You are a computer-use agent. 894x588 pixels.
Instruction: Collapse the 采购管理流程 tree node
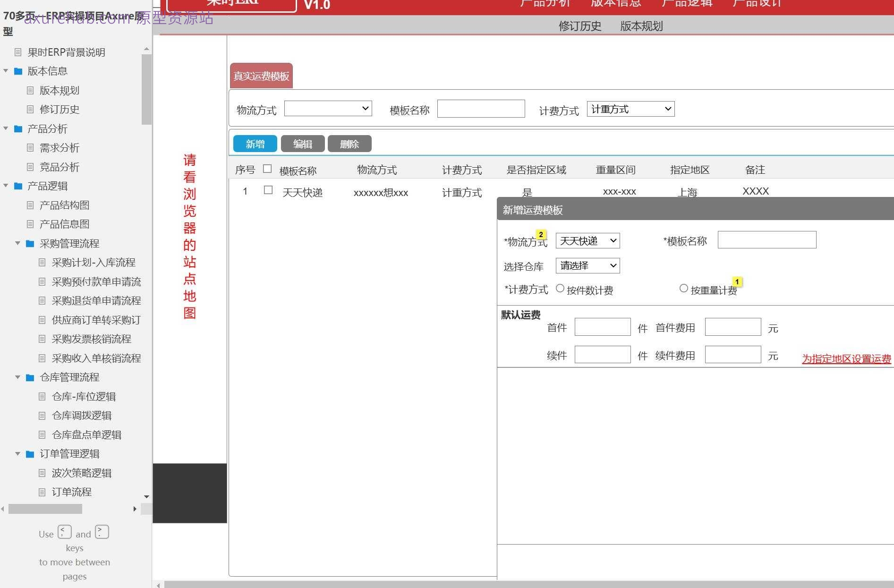(x=17, y=243)
